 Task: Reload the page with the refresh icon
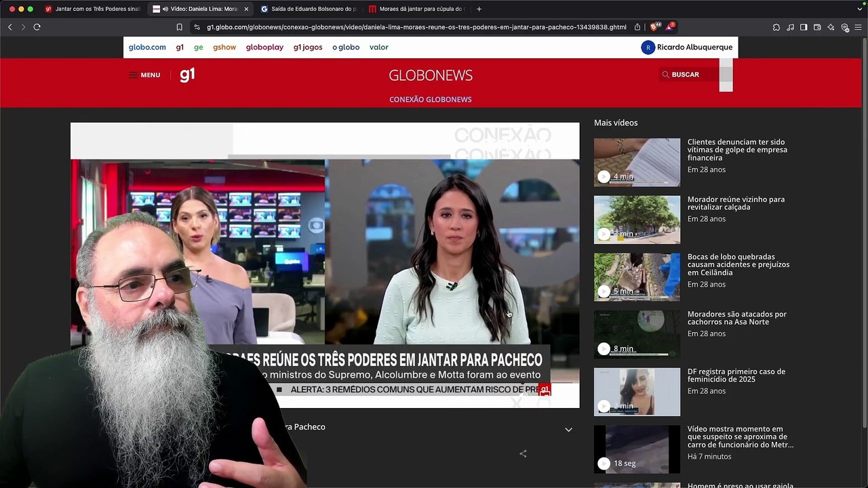pos(37,27)
